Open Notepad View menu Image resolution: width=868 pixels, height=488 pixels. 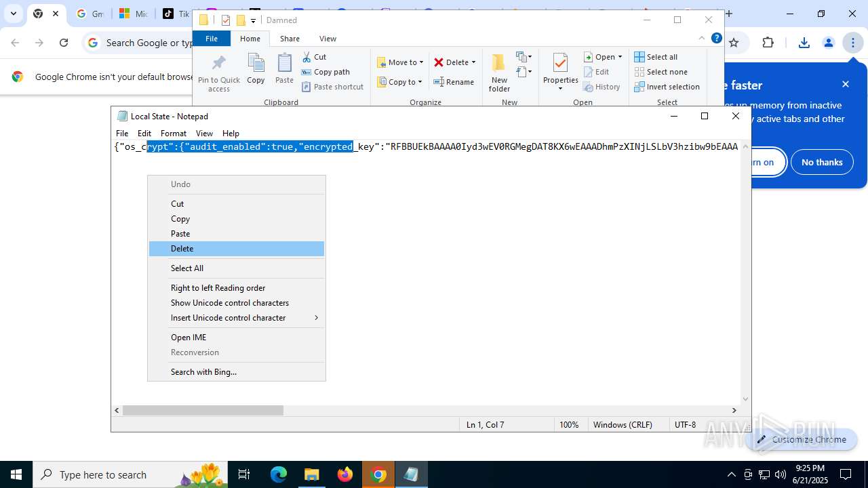[204, 134]
